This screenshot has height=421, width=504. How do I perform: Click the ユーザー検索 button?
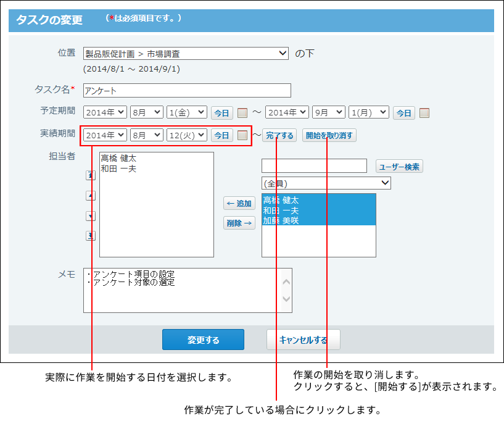pos(399,167)
